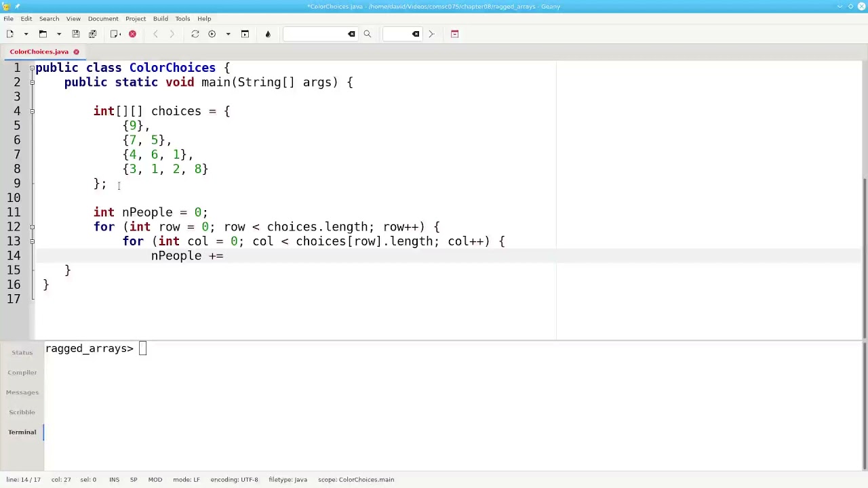868x488 pixels.
Task: Click line number 14 in the margin
Action: tap(14, 256)
